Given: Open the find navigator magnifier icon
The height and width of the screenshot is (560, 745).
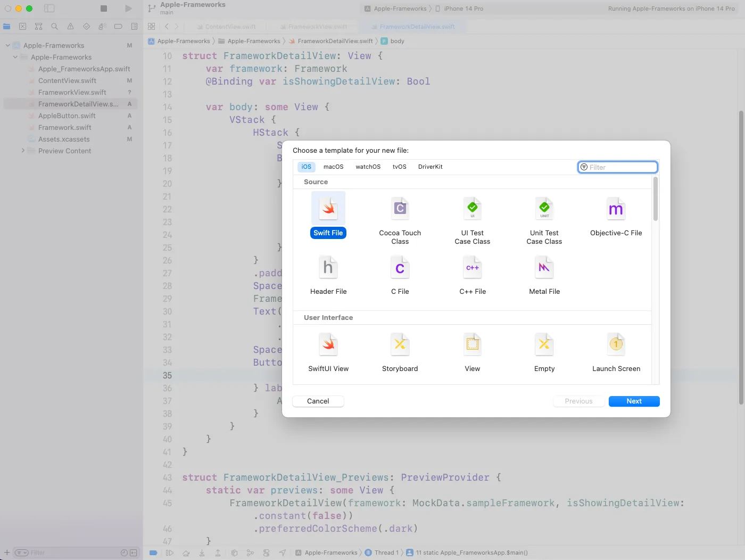Looking at the screenshot, I should click(x=54, y=26).
